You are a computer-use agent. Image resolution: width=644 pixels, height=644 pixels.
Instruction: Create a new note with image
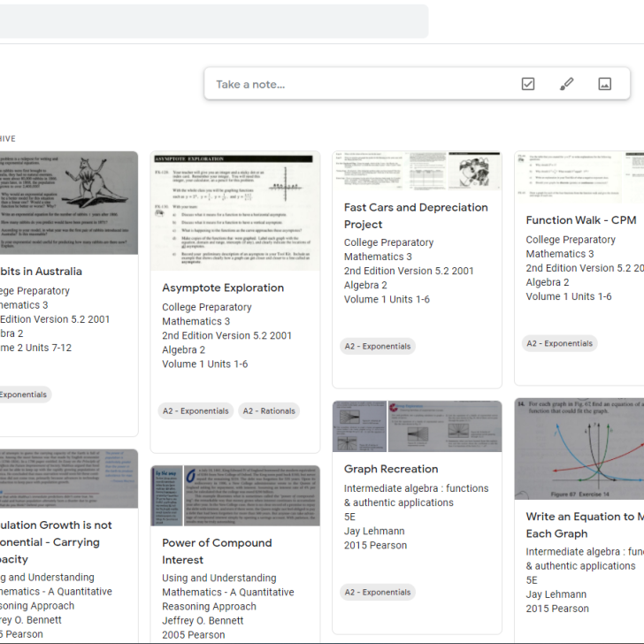[604, 84]
